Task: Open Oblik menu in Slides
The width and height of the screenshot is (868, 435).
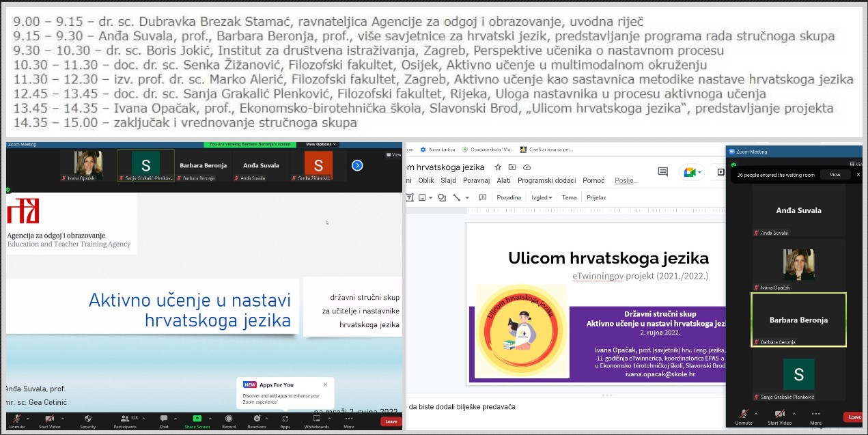Action: 426,181
